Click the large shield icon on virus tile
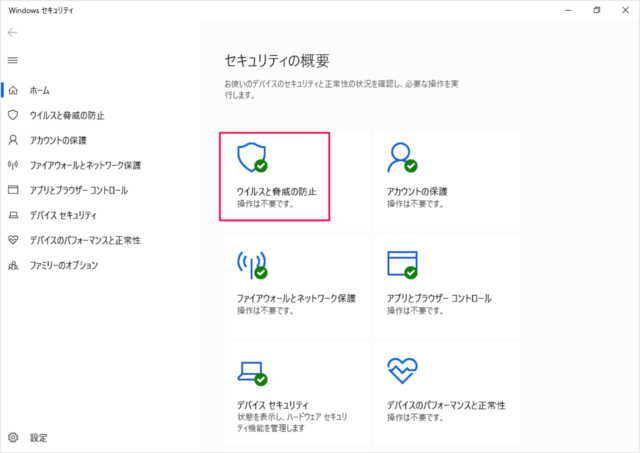The width and height of the screenshot is (640, 453). click(x=252, y=157)
